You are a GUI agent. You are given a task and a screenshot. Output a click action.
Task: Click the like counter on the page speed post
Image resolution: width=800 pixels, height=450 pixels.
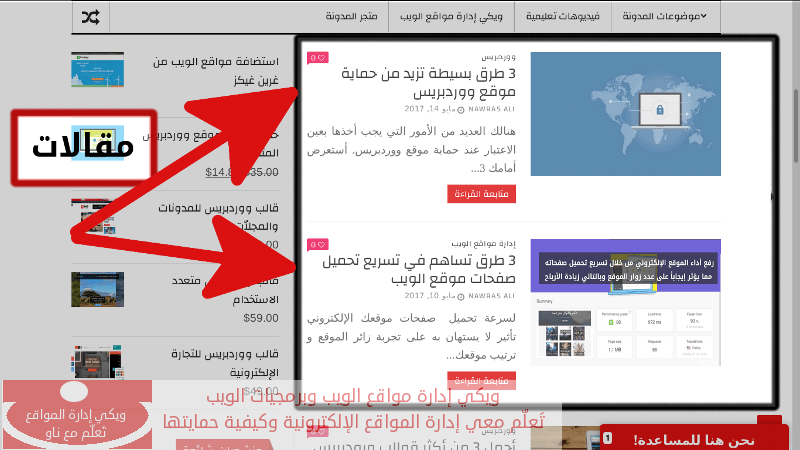click(317, 244)
